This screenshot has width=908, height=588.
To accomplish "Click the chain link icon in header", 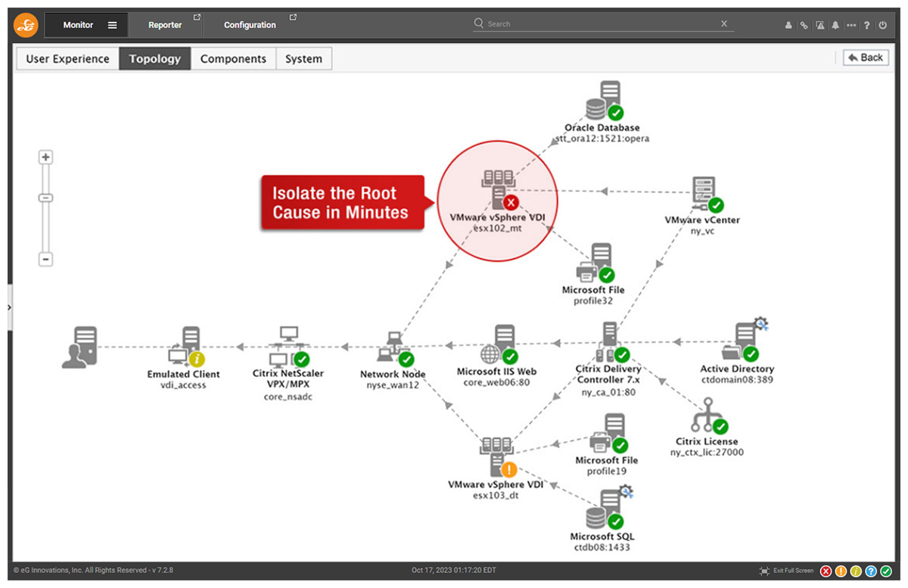I will coord(804,25).
